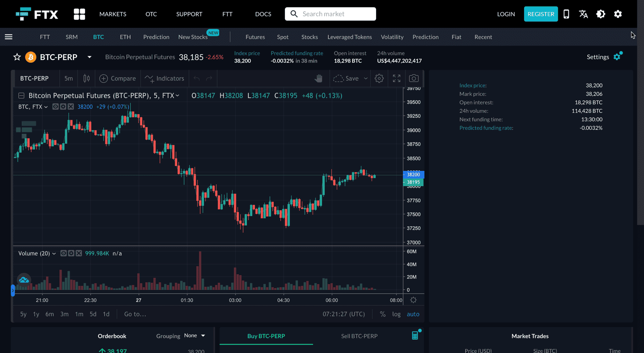This screenshot has height=353, width=644.
Task: Expand the Bitcoin Perpetual Futures series dropdown
Action: [x=178, y=95]
